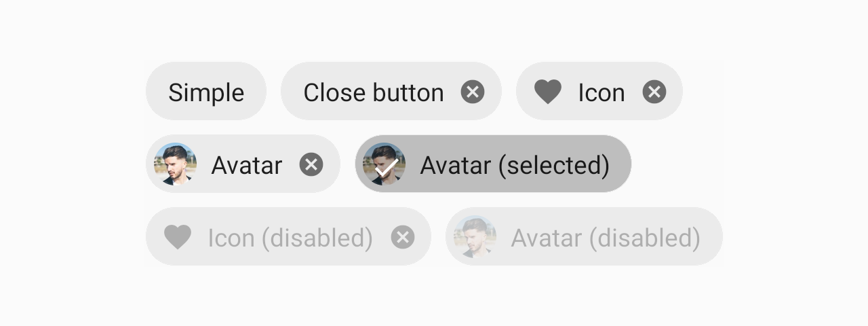Dismiss the 'Avatar' chip with its X icon
Screen dimensions: 868x326
311,164
